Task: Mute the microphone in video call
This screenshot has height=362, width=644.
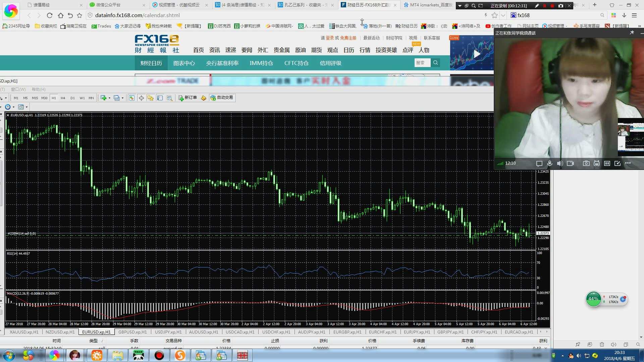Action: [x=549, y=163]
